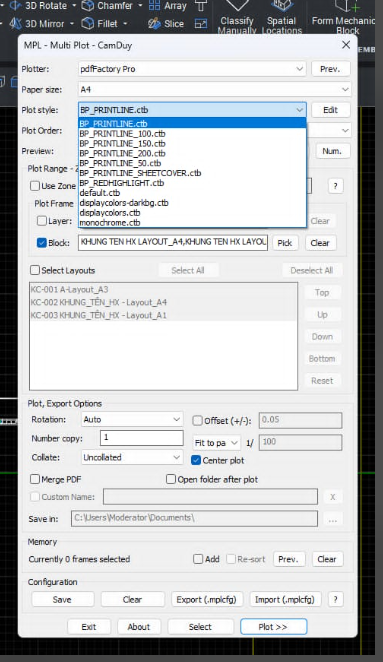383x662 pixels.
Task: Choose displaycolors.ctb plot style
Action: coord(192,213)
